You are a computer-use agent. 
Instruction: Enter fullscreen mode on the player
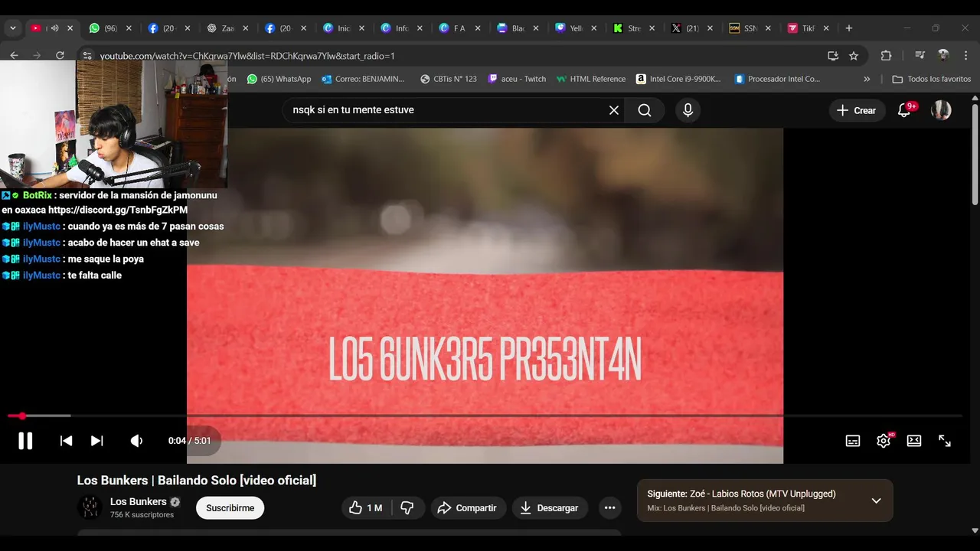(x=945, y=441)
